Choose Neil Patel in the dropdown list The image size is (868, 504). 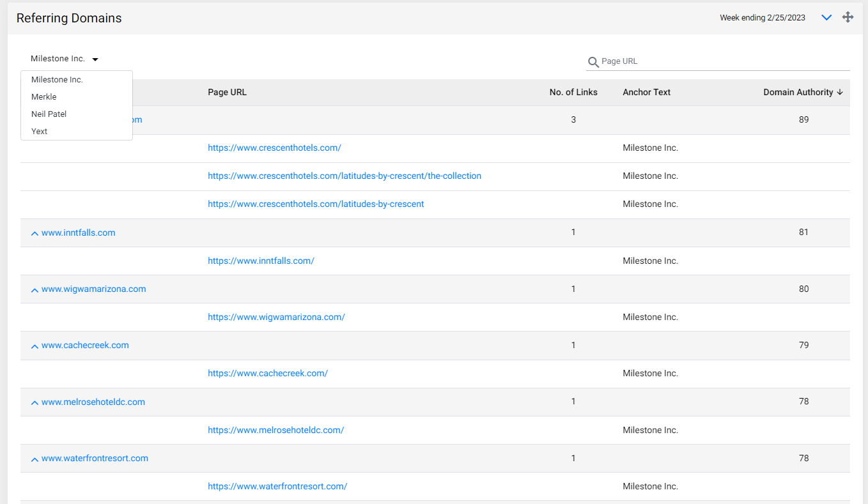coord(77,114)
